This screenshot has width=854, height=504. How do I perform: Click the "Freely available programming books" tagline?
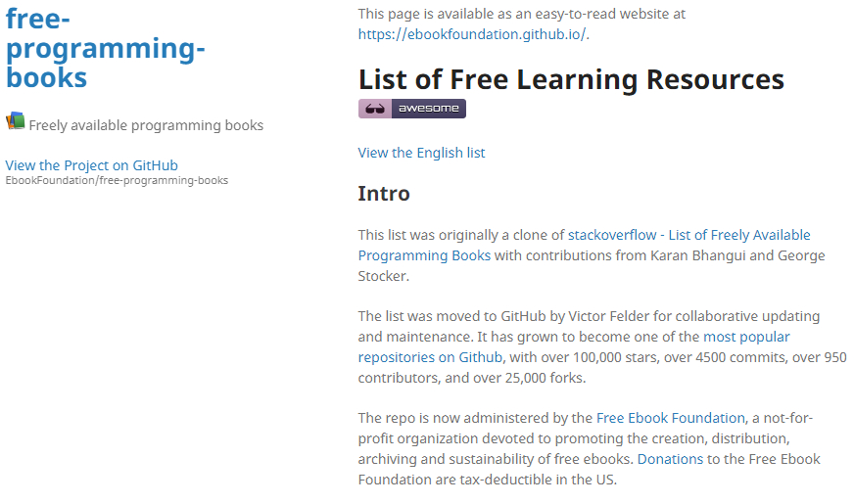pyautogui.click(x=146, y=125)
